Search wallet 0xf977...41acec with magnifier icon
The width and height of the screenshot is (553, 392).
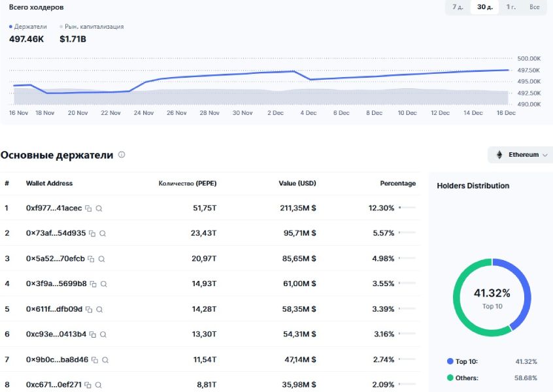pos(99,208)
